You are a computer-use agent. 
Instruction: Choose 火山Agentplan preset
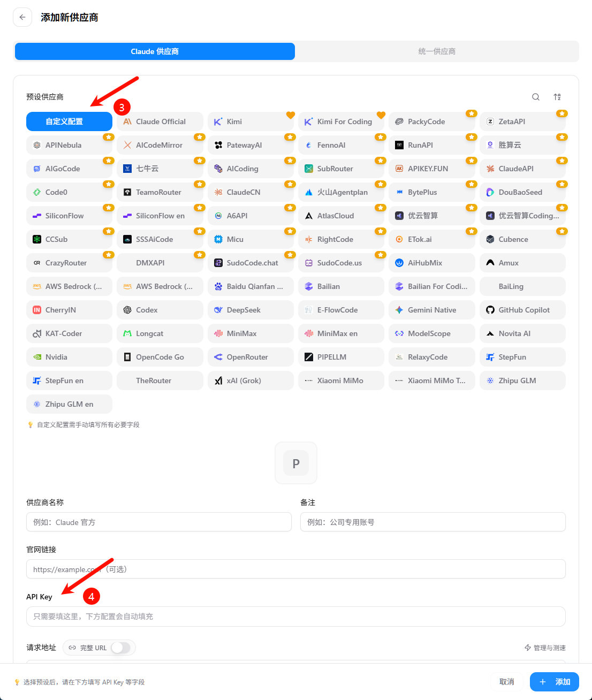(x=341, y=192)
